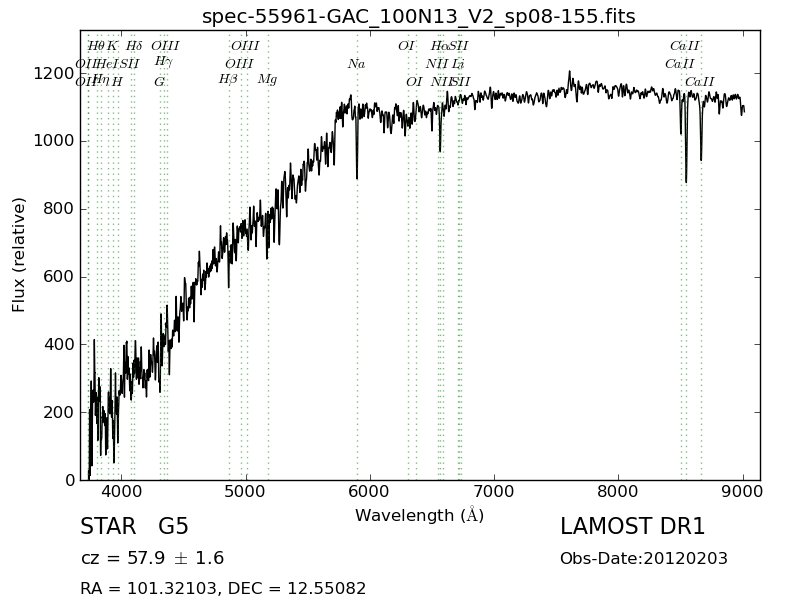
Task: Click the plot title spec-55961-GAC_100N13_V2_sp08-155.fits
Action: (x=418, y=16)
